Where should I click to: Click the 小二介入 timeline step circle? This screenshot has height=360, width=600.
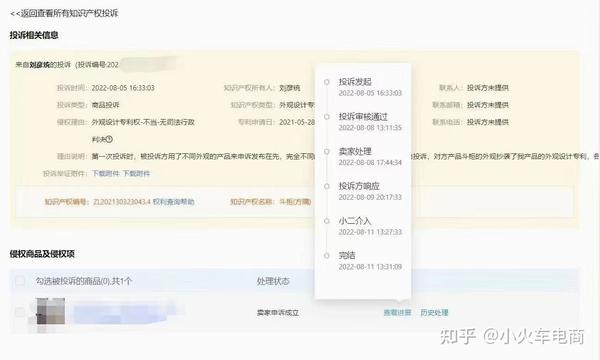coord(326,221)
